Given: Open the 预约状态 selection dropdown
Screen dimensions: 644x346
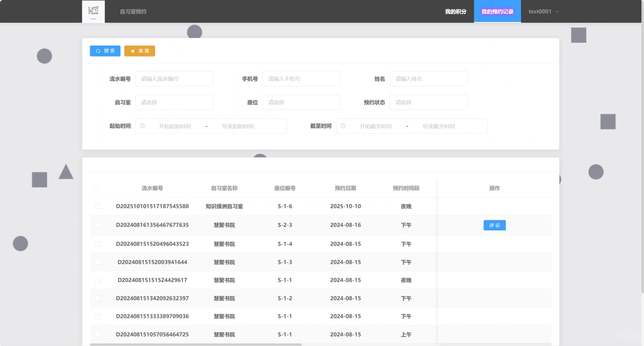Looking at the screenshot, I should click(428, 102).
